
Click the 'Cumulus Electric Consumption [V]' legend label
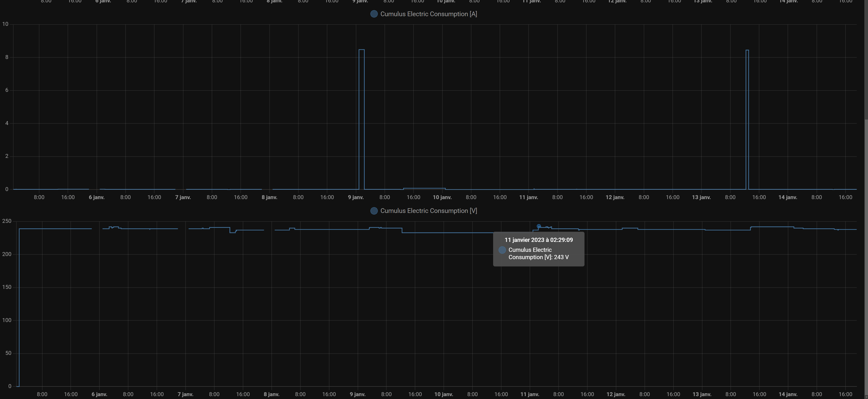tap(428, 211)
